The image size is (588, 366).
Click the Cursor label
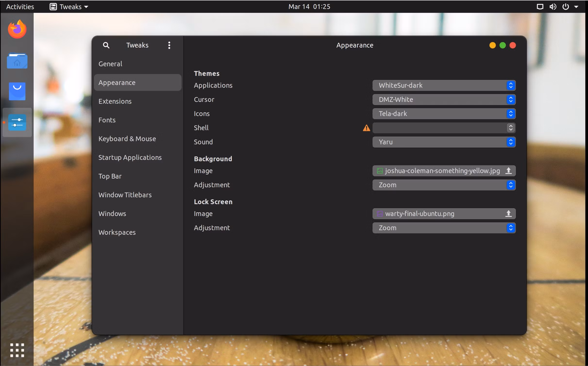click(x=204, y=100)
